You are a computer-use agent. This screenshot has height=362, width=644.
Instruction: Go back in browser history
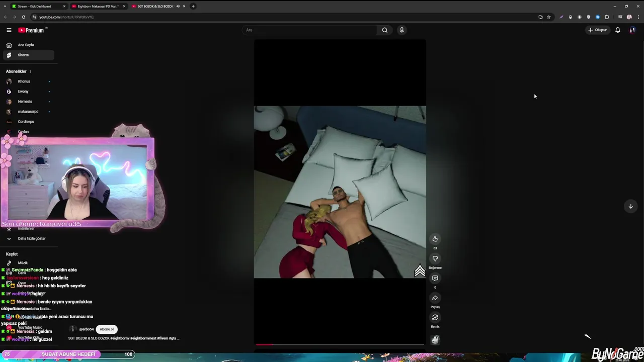(x=6, y=17)
